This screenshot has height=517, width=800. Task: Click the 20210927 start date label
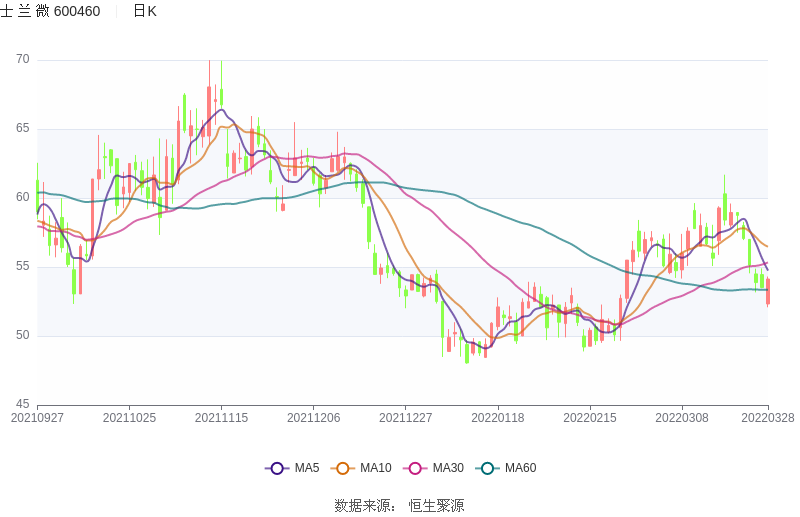tap(37, 418)
